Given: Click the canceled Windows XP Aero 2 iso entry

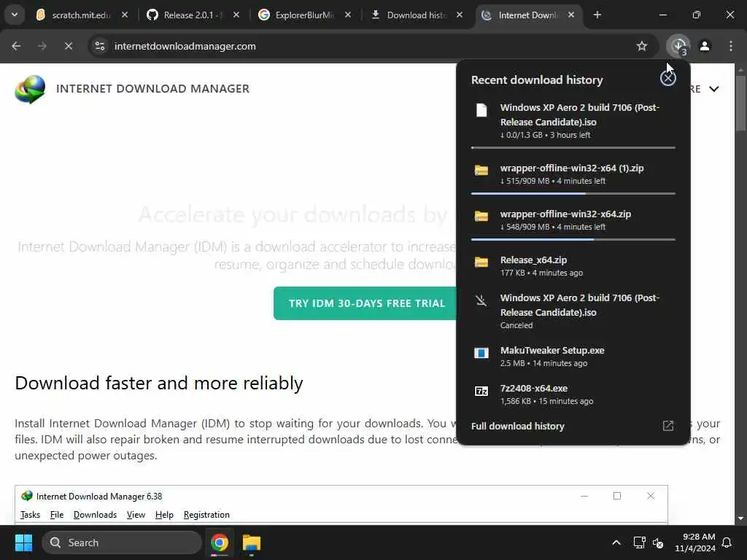Looking at the screenshot, I should click(x=573, y=311).
